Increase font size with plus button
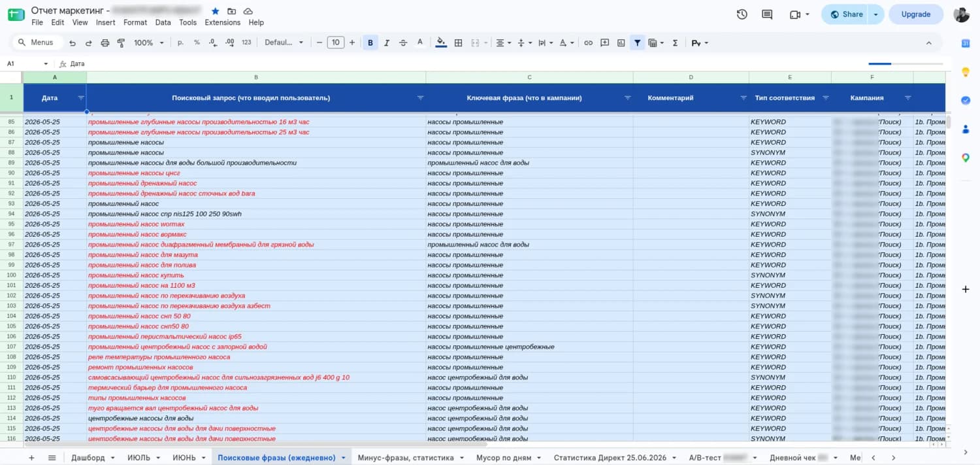The height and width of the screenshot is (465, 980). pyautogui.click(x=352, y=43)
